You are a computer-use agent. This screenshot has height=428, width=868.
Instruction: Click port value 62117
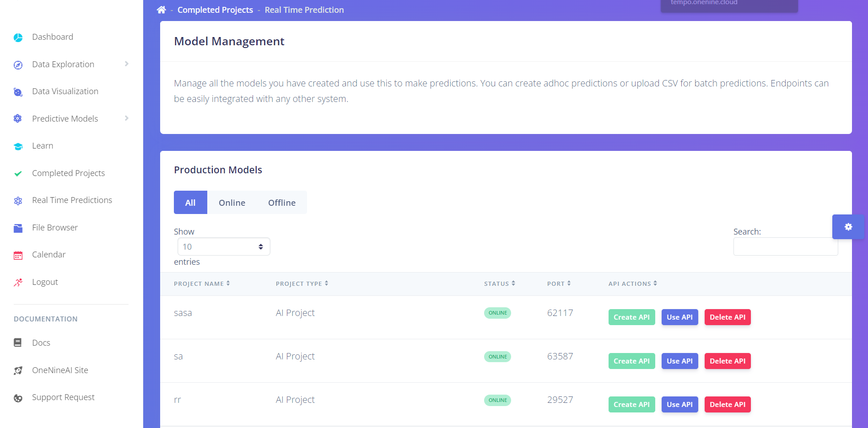(560, 313)
